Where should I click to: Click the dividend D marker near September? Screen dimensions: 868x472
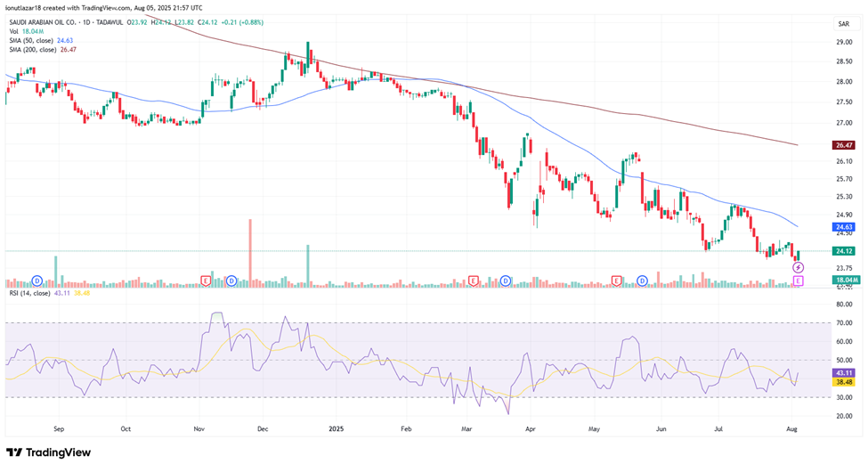[37, 281]
